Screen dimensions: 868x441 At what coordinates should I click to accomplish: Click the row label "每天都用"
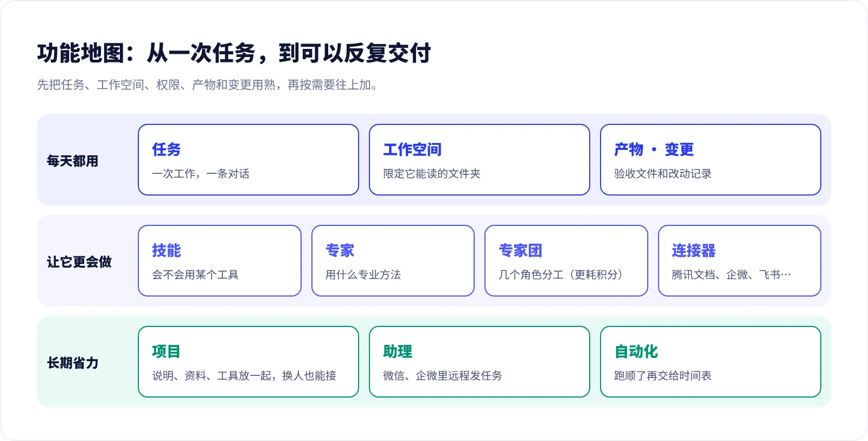pos(73,161)
